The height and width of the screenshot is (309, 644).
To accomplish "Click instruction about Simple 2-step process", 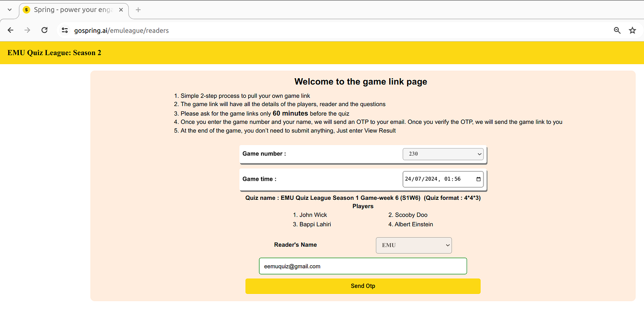I will pos(245,95).
